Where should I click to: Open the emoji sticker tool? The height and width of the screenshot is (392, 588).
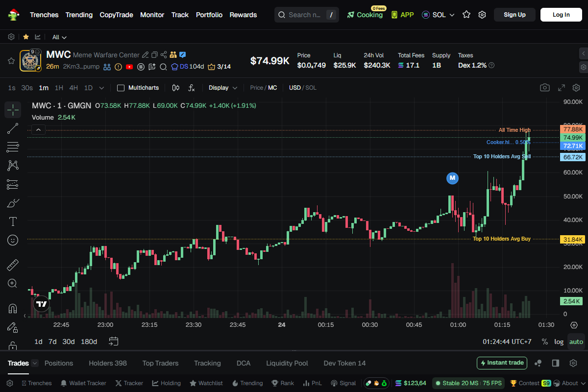[13, 240]
